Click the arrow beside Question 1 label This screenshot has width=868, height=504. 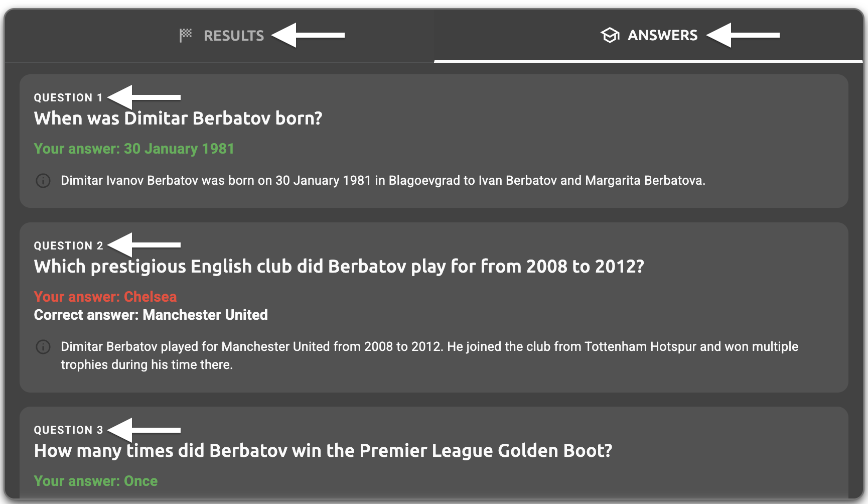[144, 97]
